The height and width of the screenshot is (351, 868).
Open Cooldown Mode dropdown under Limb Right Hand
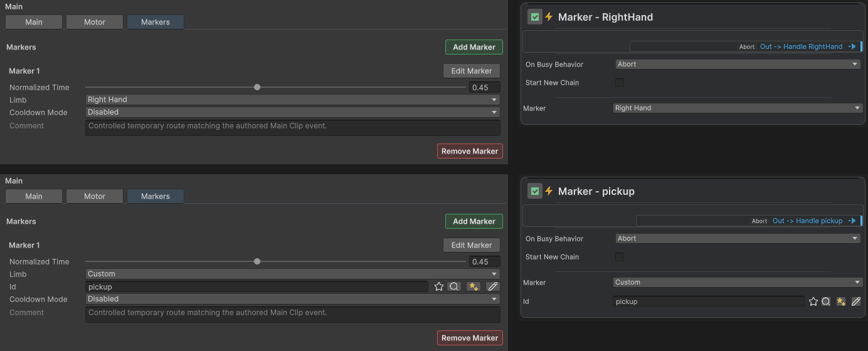[x=292, y=112]
